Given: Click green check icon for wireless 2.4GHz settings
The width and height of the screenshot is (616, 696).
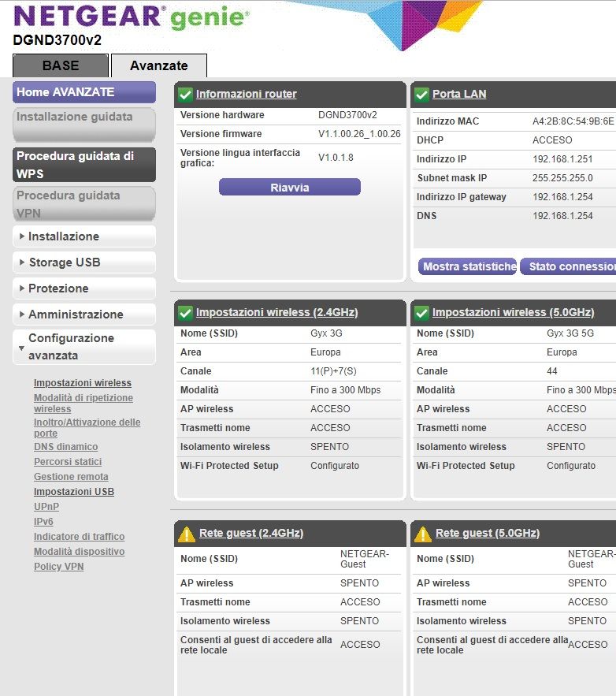Looking at the screenshot, I should tap(185, 313).
